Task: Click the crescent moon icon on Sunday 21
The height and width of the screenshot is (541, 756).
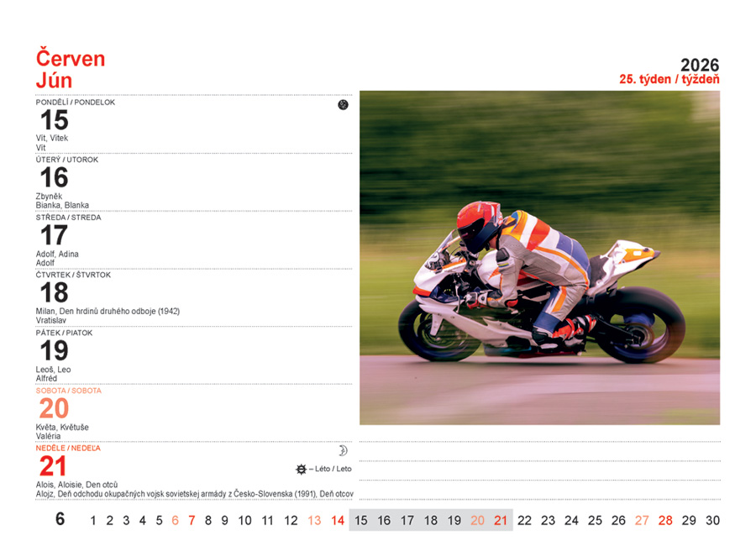Action: [x=343, y=451]
